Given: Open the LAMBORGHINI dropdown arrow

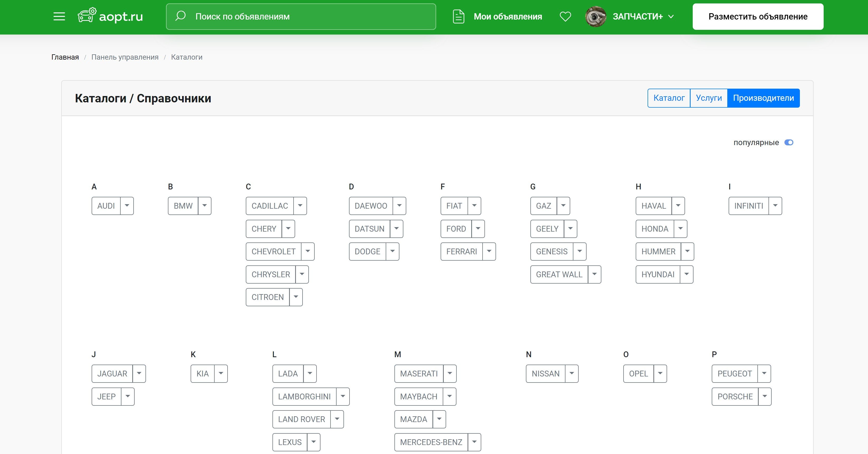Looking at the screenshot, I should click(x=343, y=396).
